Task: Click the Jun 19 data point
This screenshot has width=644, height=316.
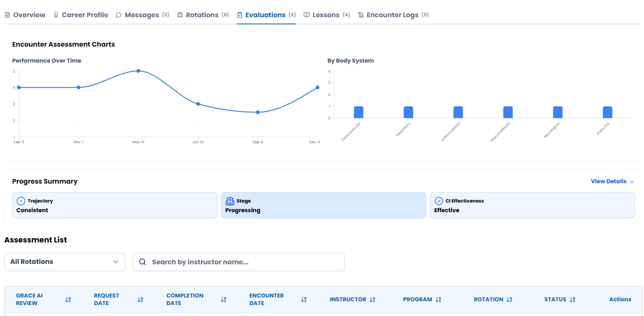Action: (x=198, y=104)
